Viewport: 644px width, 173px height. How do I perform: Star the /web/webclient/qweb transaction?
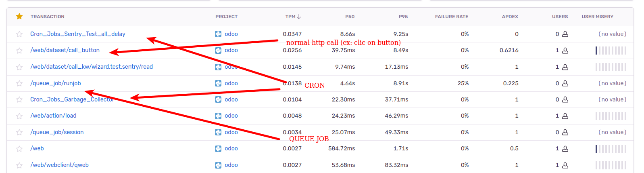(19, 165)
